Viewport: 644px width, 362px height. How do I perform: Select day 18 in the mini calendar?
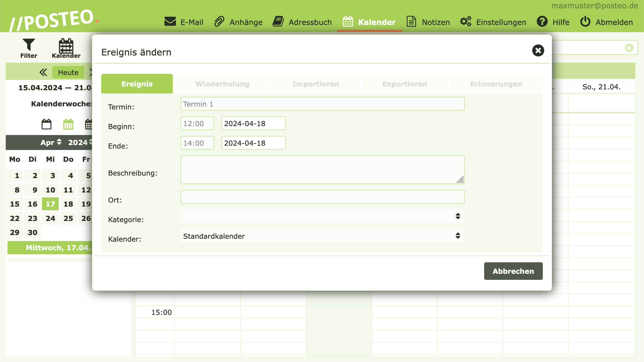point(68,204)
